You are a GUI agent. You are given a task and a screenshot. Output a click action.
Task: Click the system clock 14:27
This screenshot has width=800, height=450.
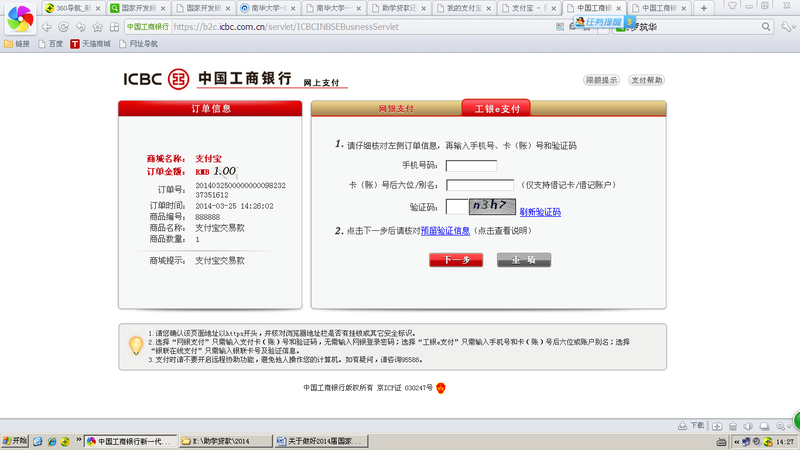[785, 442]
